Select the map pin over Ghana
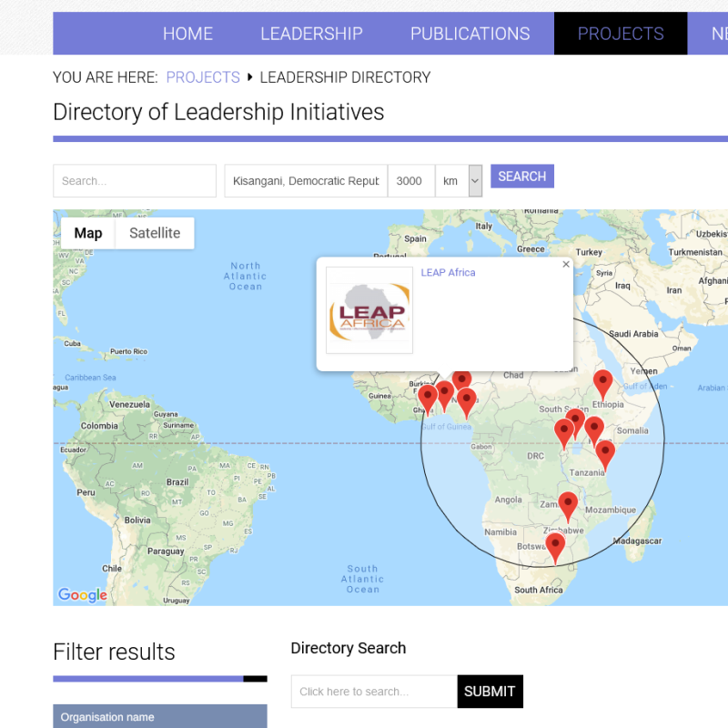The image size is (728, 728). (428, 397)
